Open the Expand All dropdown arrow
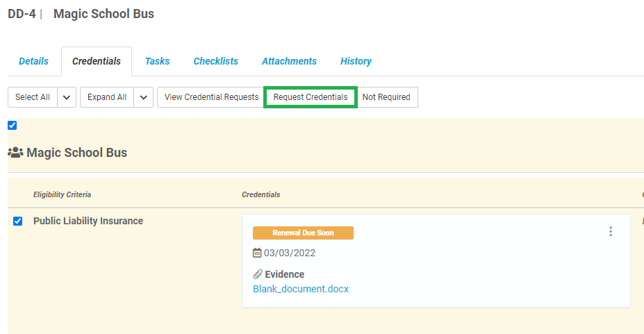The width and height of the screenshot is (644, 334). pyautogui.click(x=143, y=97)
